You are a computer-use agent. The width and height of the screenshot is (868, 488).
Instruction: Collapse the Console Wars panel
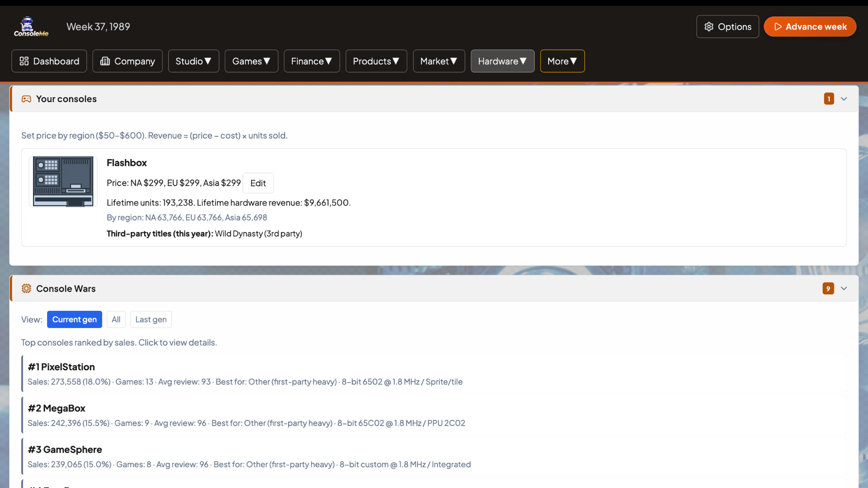(844, 288)
